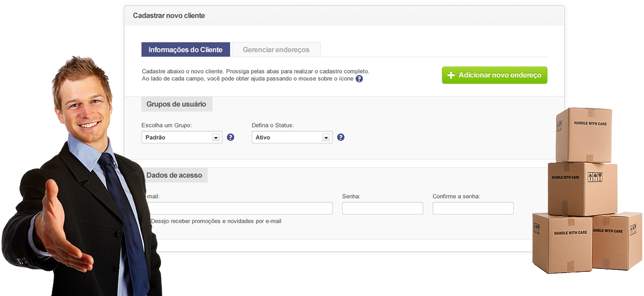Click the 'Adicionar novo endereço' button text
644x296 pixels.
pos(500,75)
